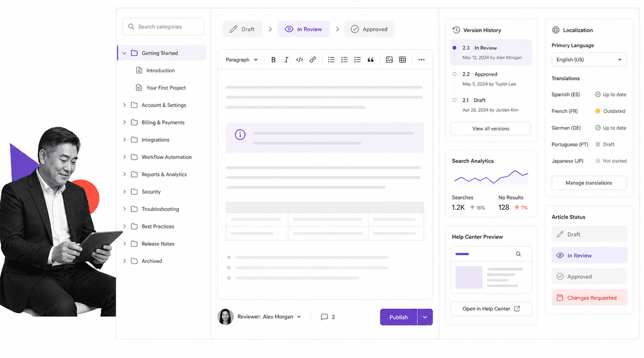The image size is (644, 358).
Task: Insert an image into the article
Action: pos(389,60)
